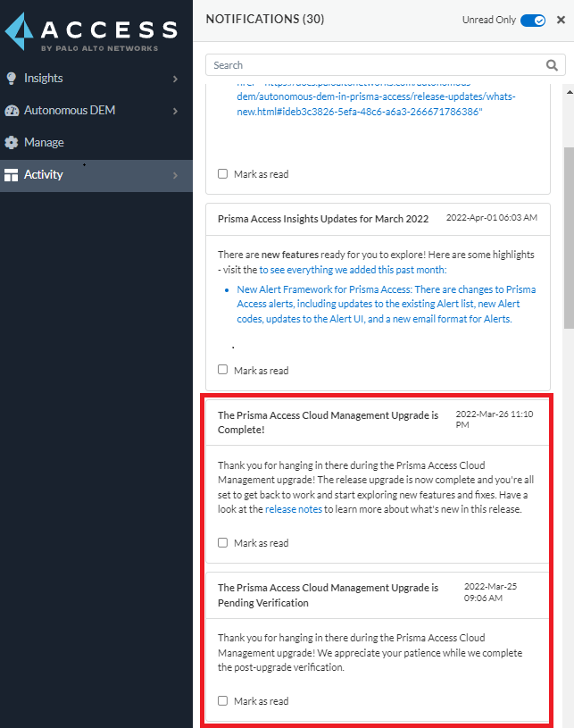Screen dimensions: 574x728
Task: Check Mark as read for Pending Verification notification
Action: (x=223, y=701)
